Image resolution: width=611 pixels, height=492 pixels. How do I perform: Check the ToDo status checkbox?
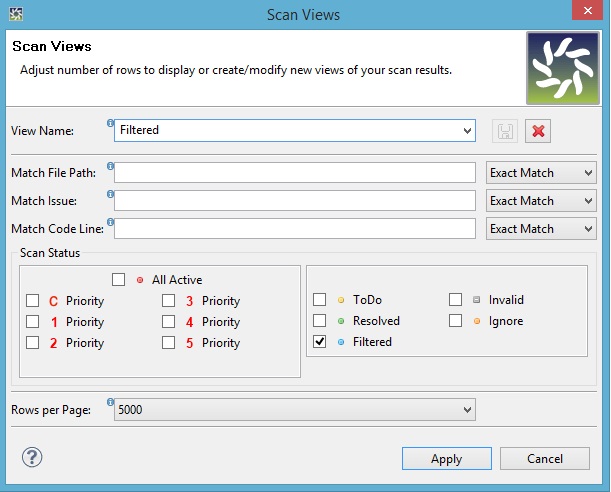coord(320,300)
